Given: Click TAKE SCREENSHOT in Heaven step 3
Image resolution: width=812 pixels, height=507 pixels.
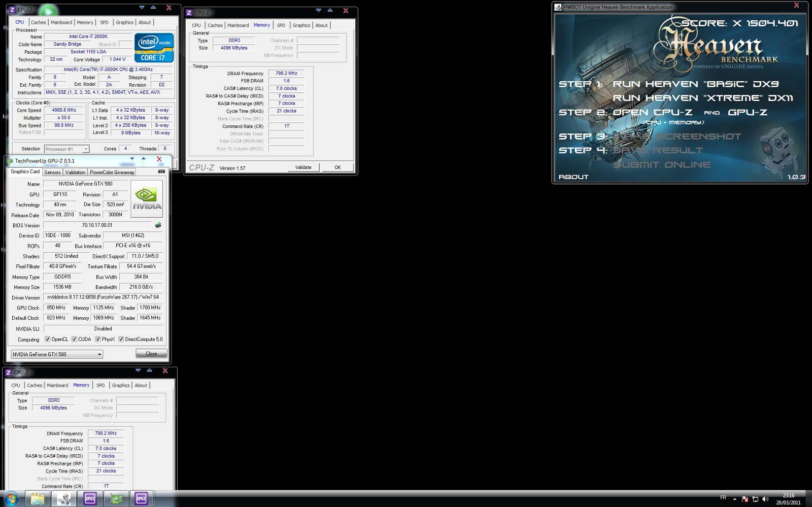Looking at the screenshot, I should (678, 136).
